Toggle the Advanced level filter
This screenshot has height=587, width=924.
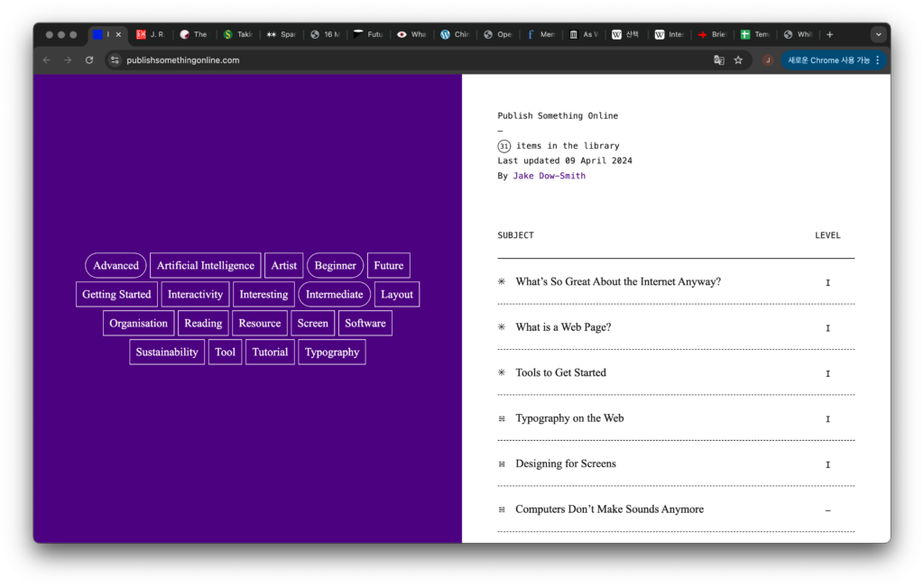(x=115, y=266)
